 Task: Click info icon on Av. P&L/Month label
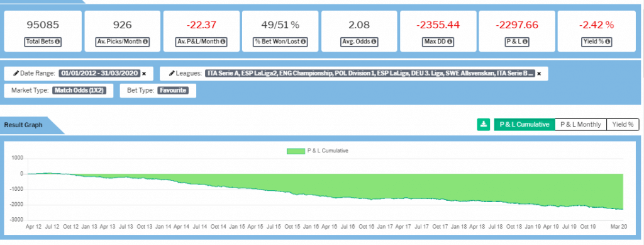pyautogui.click(x=223, y=42)
